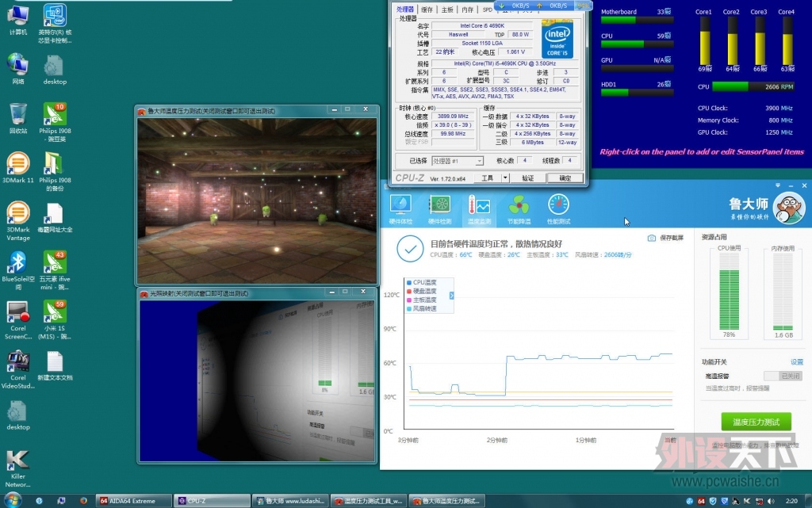Launch Corel ScreenCap from desktop
Screen dimensions: 812x508
click(18, 319)
